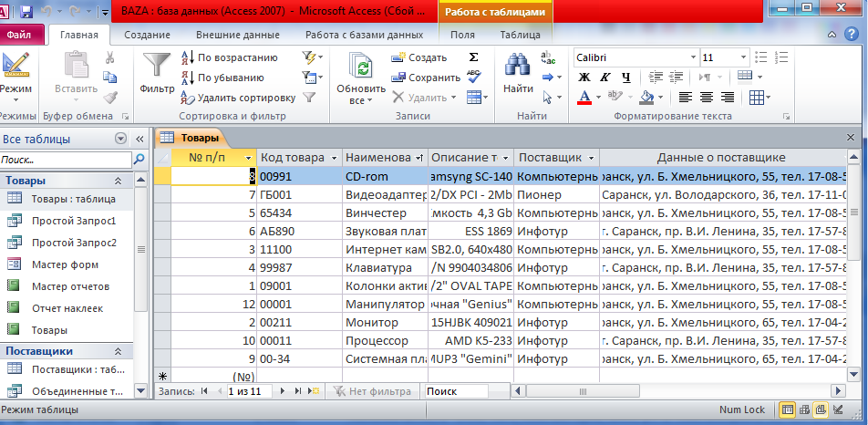Open Мастер форм in navigation pane
The width and height of the screenshot is (868, 425).
(x=67, y=264)
